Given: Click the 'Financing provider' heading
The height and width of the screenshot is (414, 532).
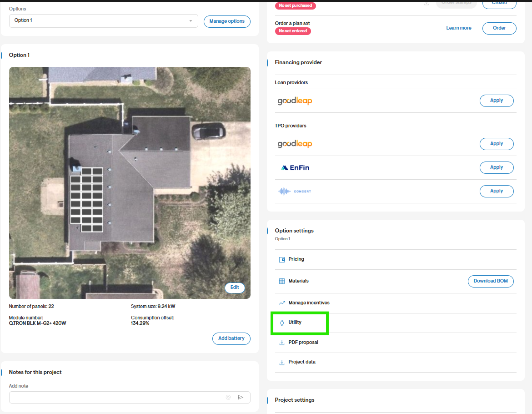Looking at the screenshot, I should click(x=298, y=62).
